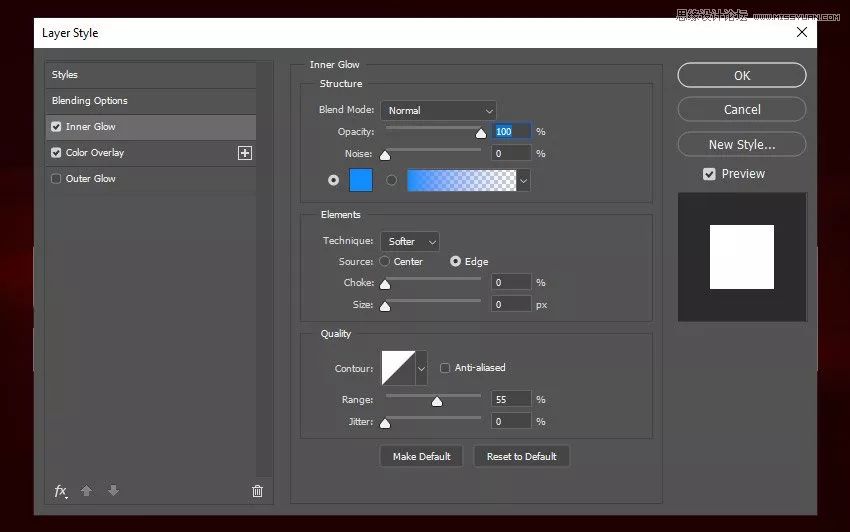Choose Edge as glow source
This screenshot has width=850, height=532.
tap(455, 261)
